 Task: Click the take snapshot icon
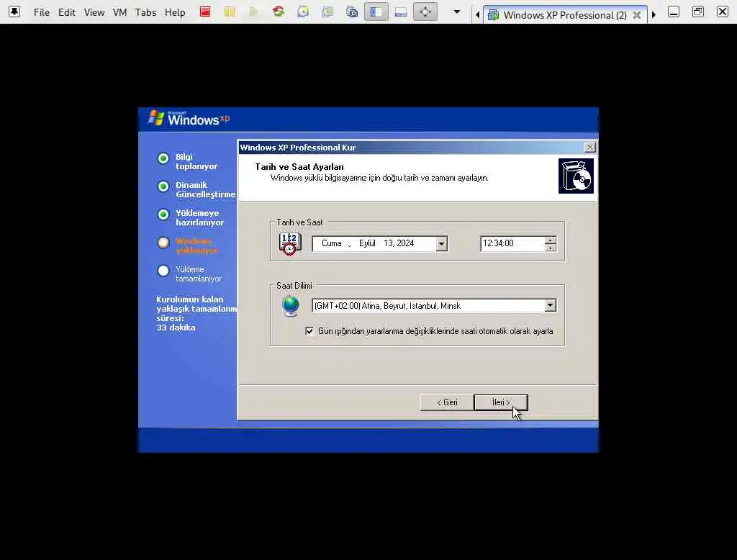pos(303,12)
